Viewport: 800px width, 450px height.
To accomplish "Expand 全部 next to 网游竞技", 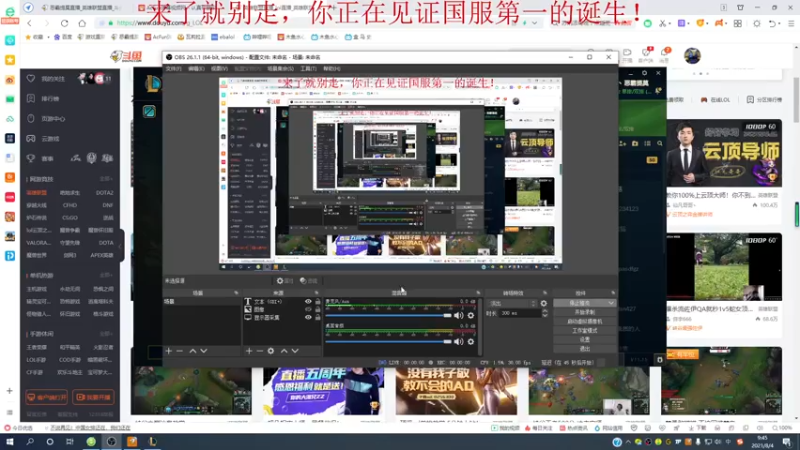I will (106, 179).
